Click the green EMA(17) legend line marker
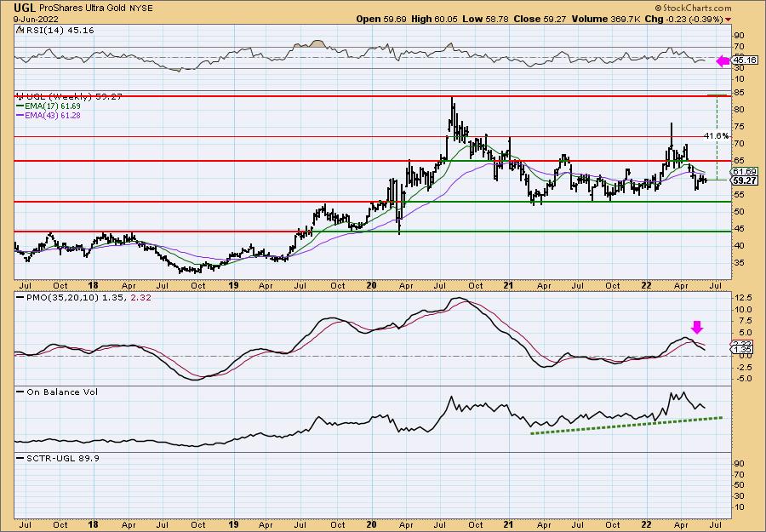This screenshot has height=532, width=766. [x=20, y=106]
